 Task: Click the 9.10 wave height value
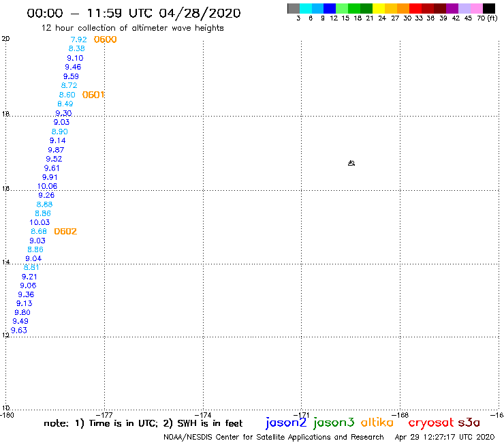(75, 58)
